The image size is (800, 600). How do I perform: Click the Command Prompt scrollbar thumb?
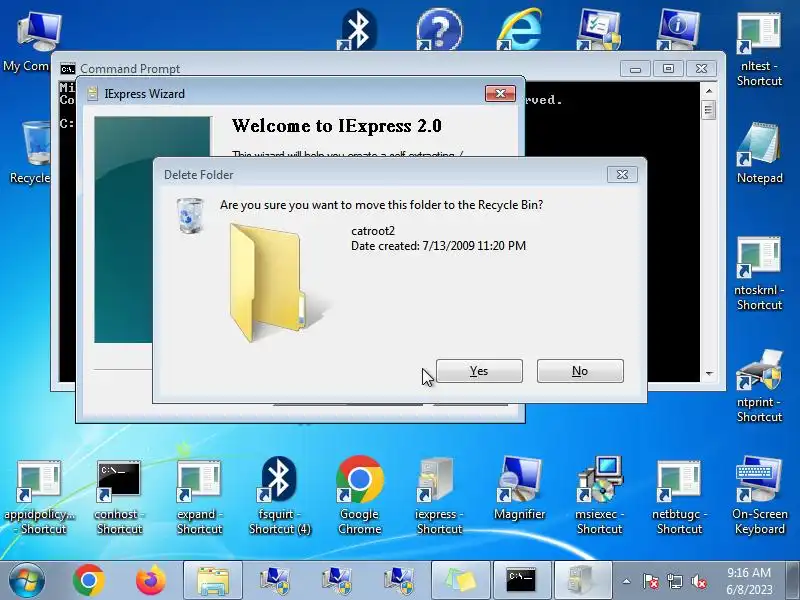(709, 110)
